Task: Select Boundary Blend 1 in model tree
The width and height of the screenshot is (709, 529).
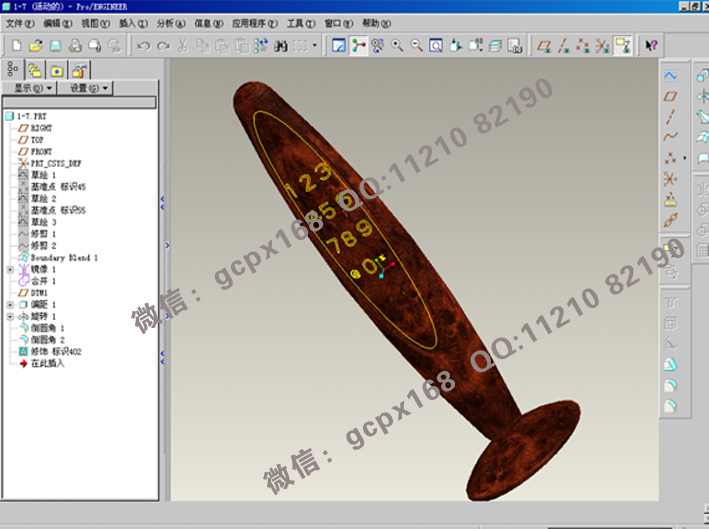Action: coord(63,257)
